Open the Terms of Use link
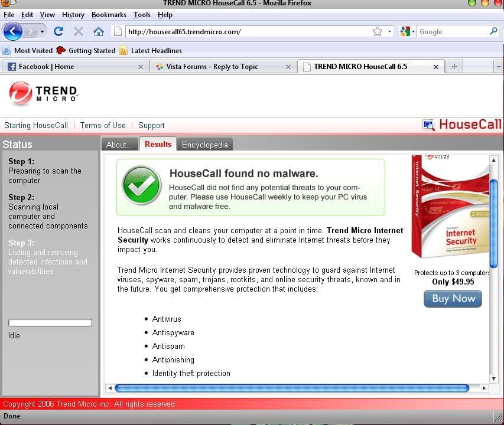This screenshot has height=425, width=504. click(x=103, y=125)
